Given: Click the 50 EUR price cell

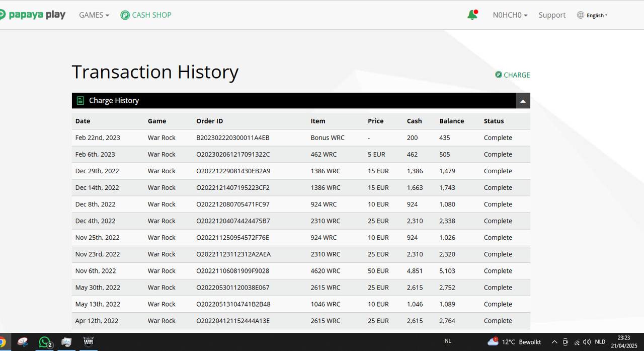Looking at the screenshot, I should (x=378, y=270).
